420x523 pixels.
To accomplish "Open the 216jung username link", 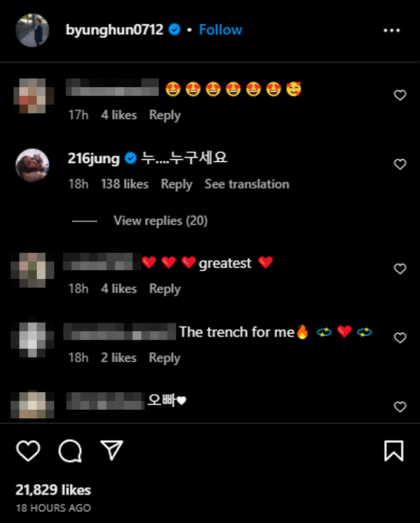I will [94, 158].
